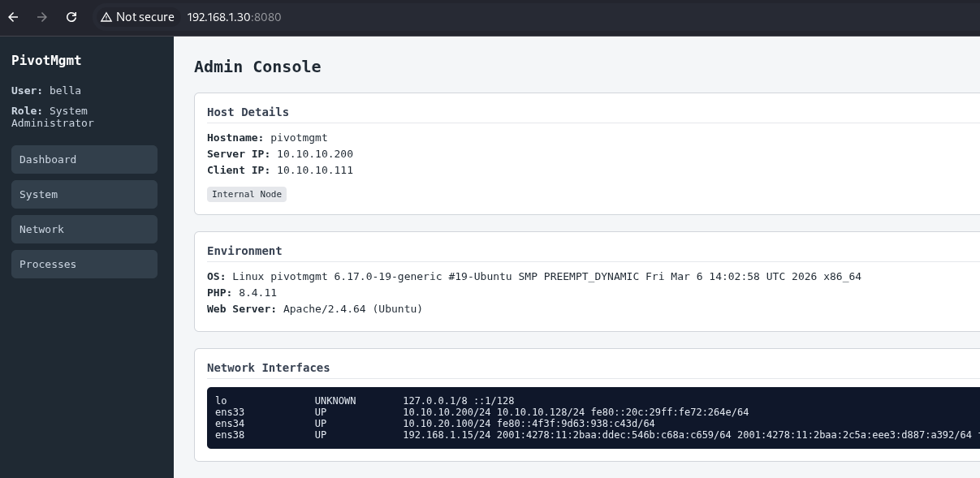
Task: Open the Dashboard sidebar item
Action: [84, 159]
